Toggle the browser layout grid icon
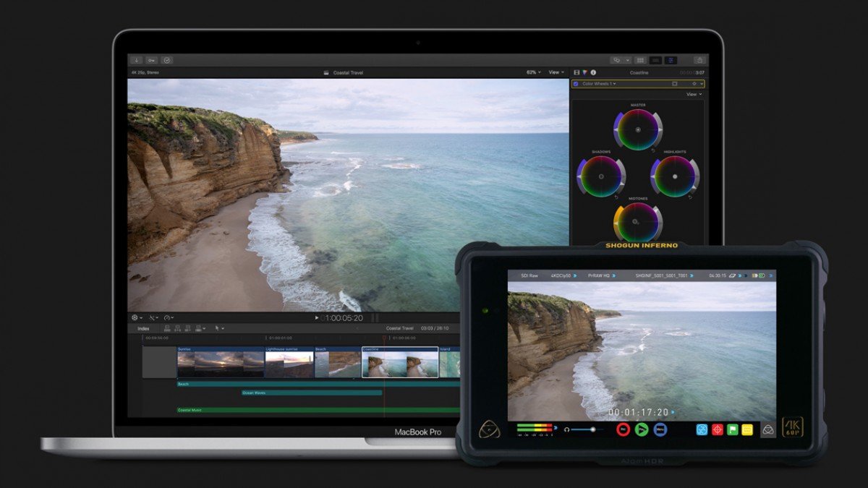Image resolution: width=868 pixels, height=488 pixels. click(640, 60)
